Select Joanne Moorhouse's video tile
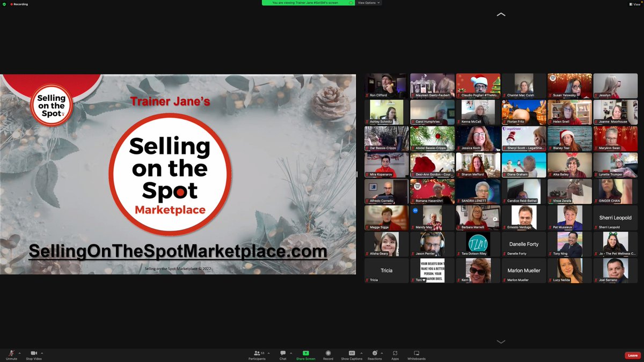 pyautogui.click(x=616, y=112)
